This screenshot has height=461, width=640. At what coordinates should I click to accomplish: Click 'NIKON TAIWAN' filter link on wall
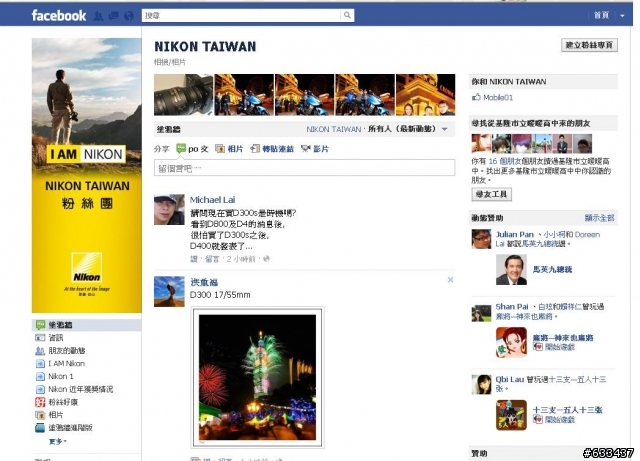334,129
